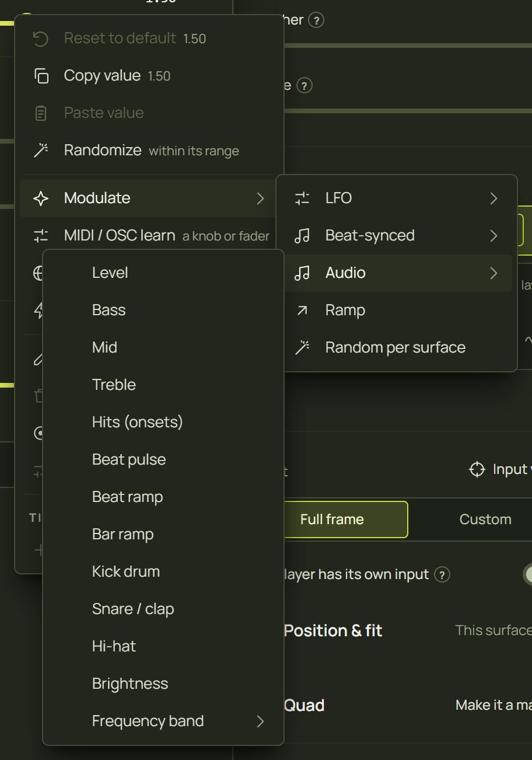Select the Custom option

pos(485,520)
